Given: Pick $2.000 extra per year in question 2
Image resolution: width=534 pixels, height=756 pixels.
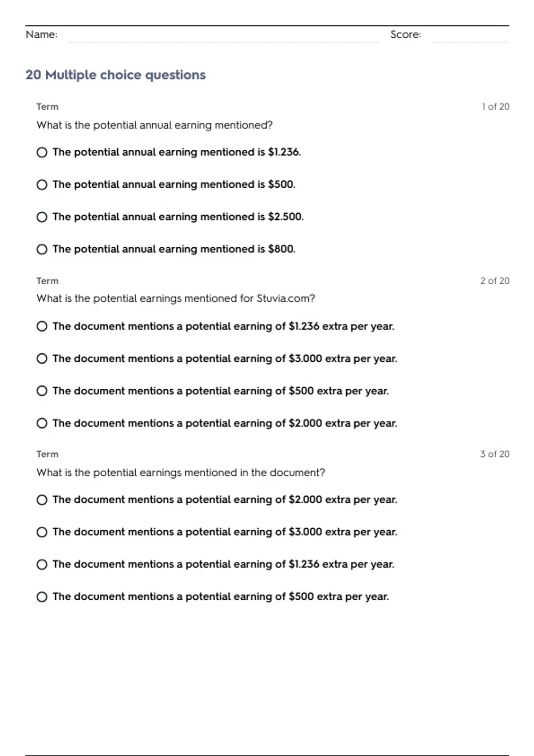Looking at the screenshot, I should 42,423.
